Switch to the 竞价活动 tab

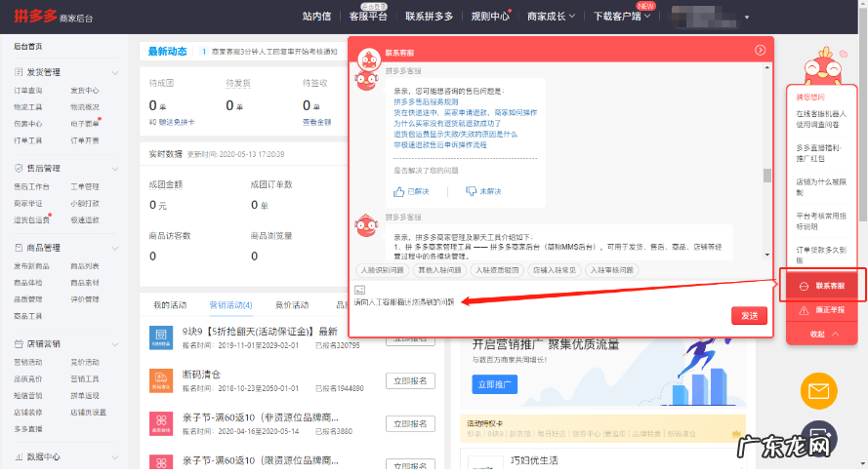(292, 304)
